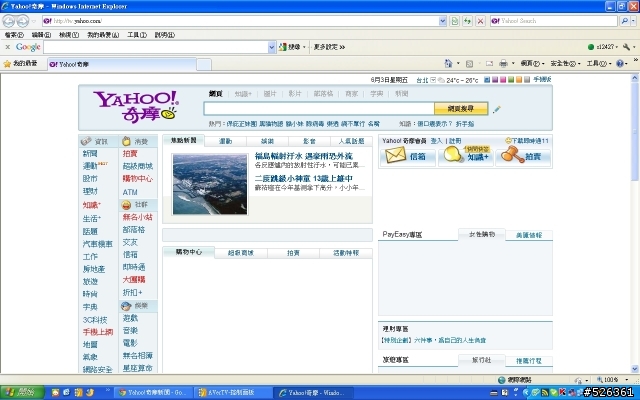Open headline 福島輻射汙水 遇豪雨恐外流
The image size is (640, 400).
(304, 156)
